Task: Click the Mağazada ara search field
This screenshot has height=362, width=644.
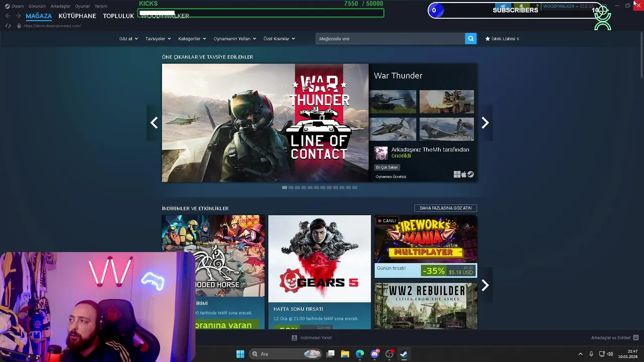Action: coord(390,39)
